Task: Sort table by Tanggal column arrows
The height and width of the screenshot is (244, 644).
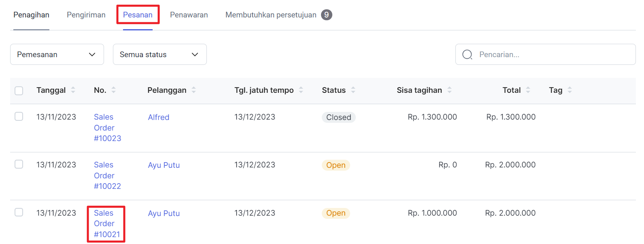Action: tap(73, 90)
